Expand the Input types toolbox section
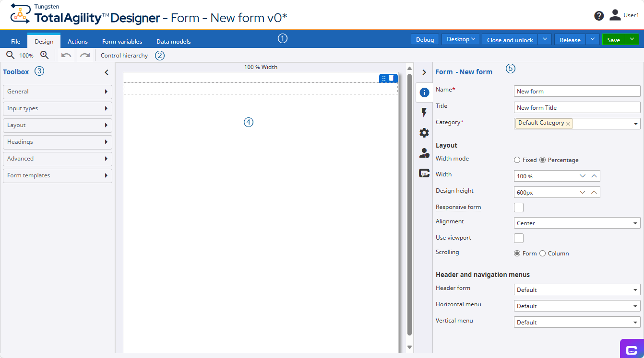Screen dimensions: 644x358 (57, 109)
